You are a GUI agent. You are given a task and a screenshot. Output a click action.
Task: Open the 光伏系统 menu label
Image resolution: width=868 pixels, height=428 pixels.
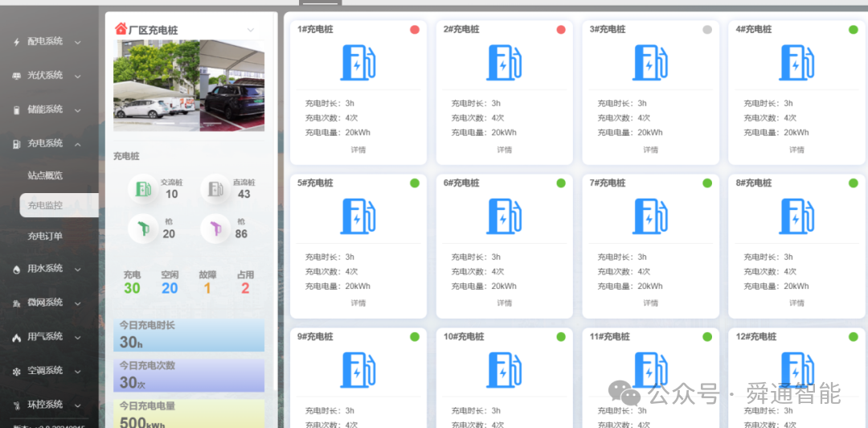click(45, 76)
